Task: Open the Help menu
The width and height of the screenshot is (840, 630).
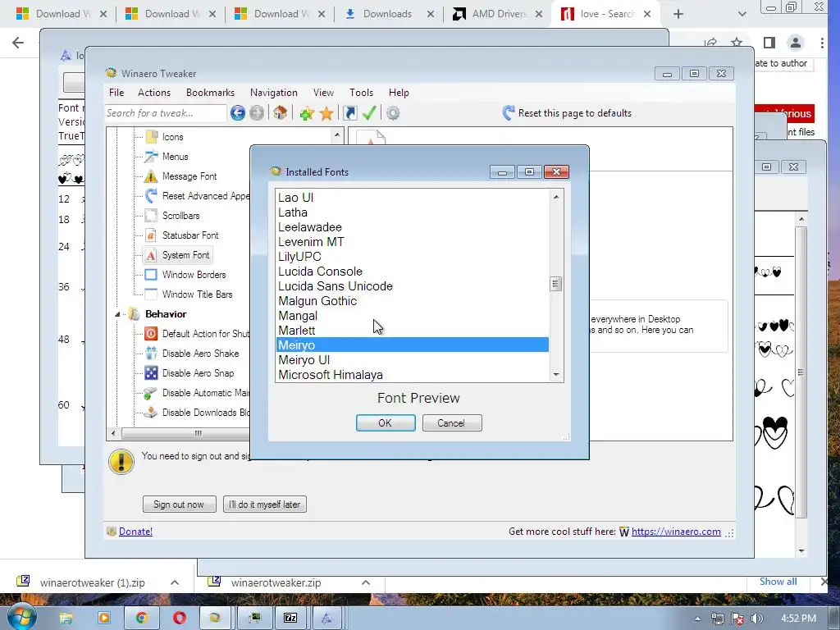Action: [399, 93]
